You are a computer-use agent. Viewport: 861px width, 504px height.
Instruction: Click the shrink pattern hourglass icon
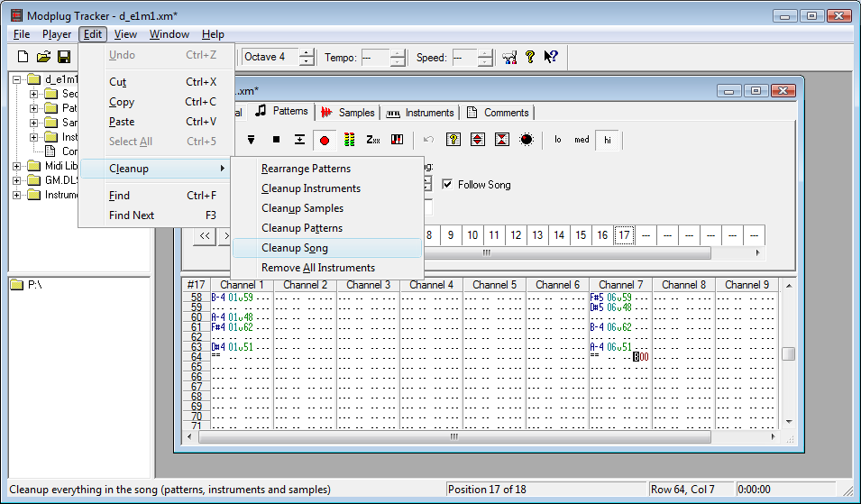pos(502,140)
